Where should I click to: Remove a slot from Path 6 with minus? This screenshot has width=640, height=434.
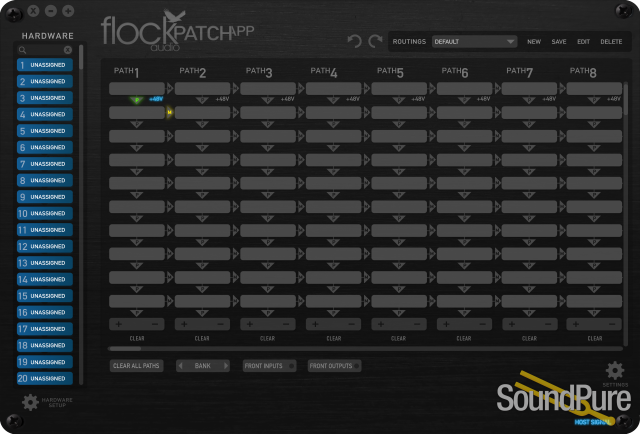click(x=482, y=324)
